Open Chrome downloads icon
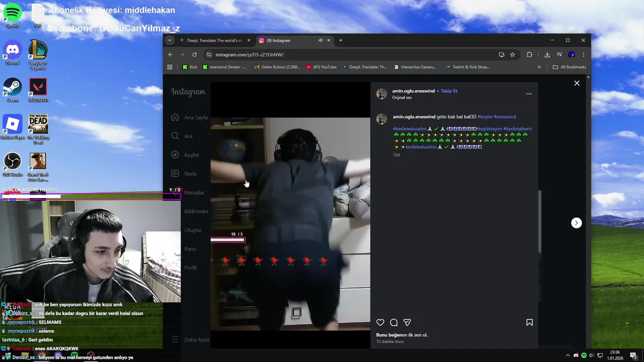This screenshot has width=644, height=362. (547, 54)
